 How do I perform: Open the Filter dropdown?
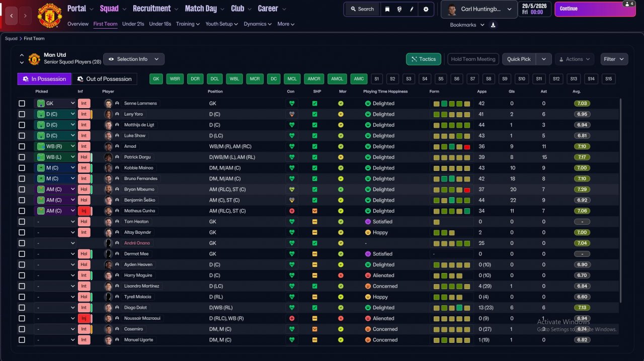[614, 59]
